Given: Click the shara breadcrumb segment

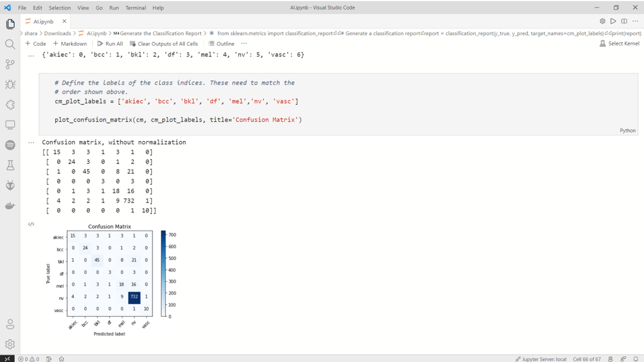Looking at the screenshot, I should tap(31, 33).
